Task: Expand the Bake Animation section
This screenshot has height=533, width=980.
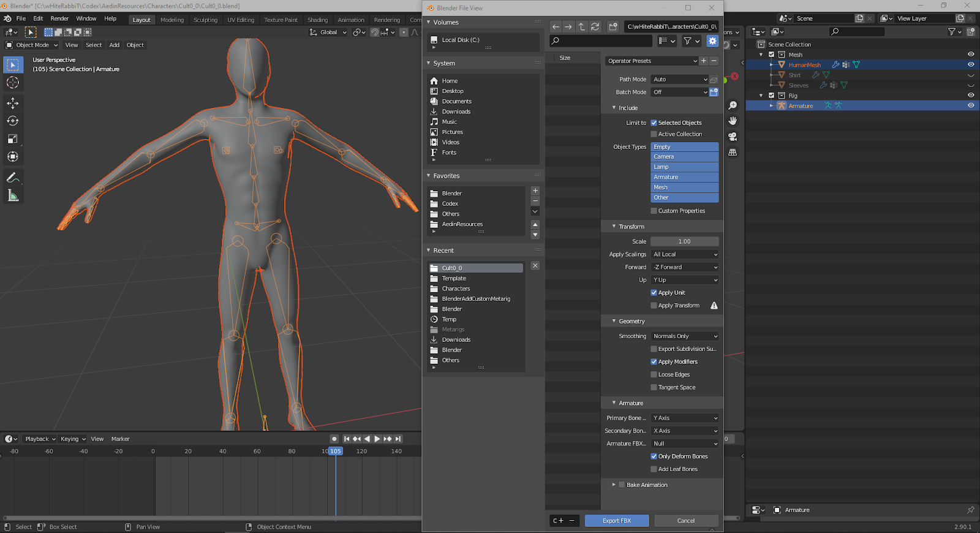Action: [x=614, y=485]
